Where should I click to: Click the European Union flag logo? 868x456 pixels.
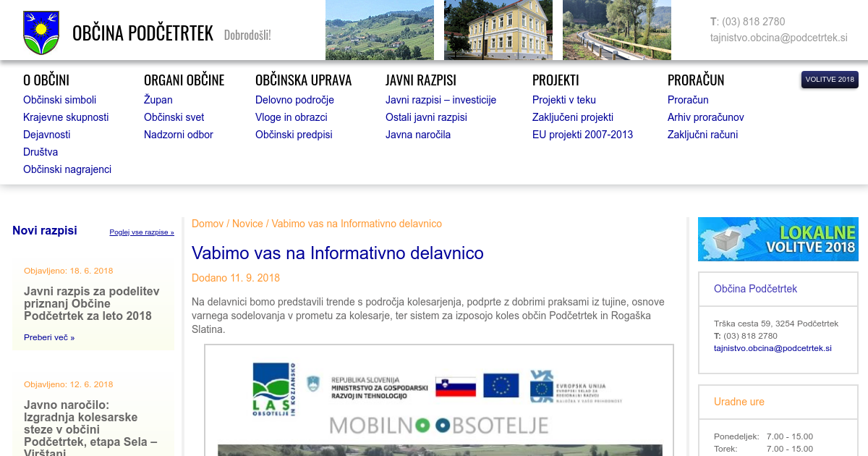pos(501,386)
